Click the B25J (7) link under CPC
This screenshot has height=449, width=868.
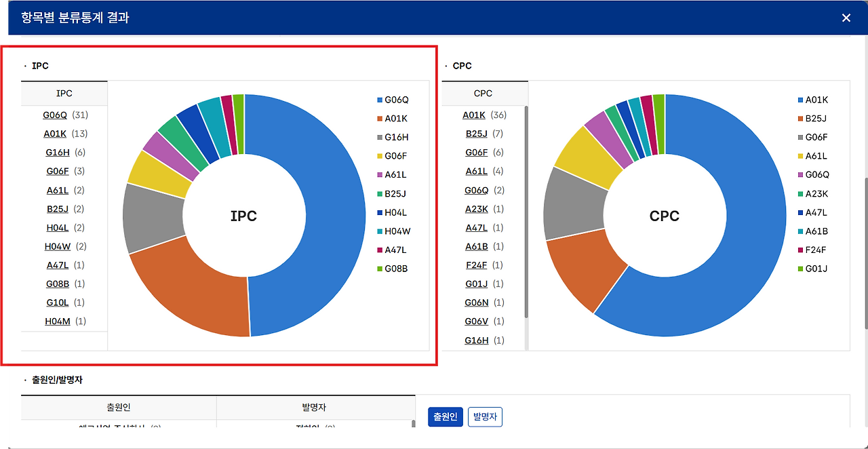pyautogui.click(x=474, y=134)
